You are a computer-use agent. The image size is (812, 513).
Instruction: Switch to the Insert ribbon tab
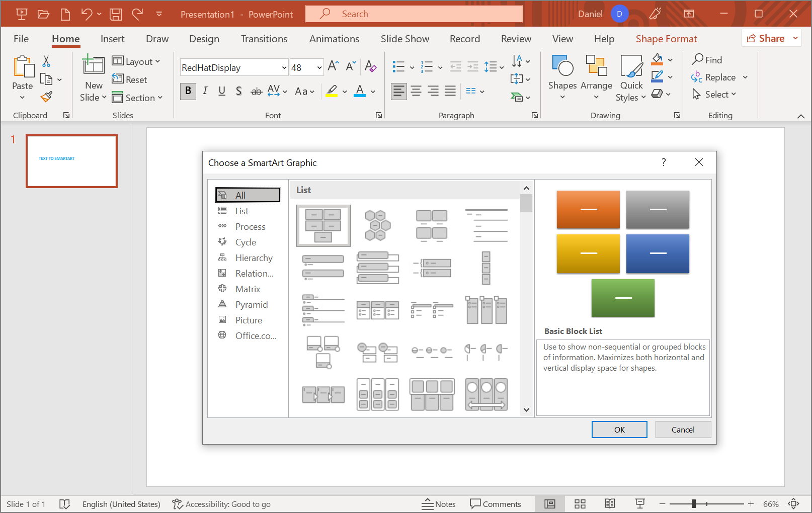[112, 39]
